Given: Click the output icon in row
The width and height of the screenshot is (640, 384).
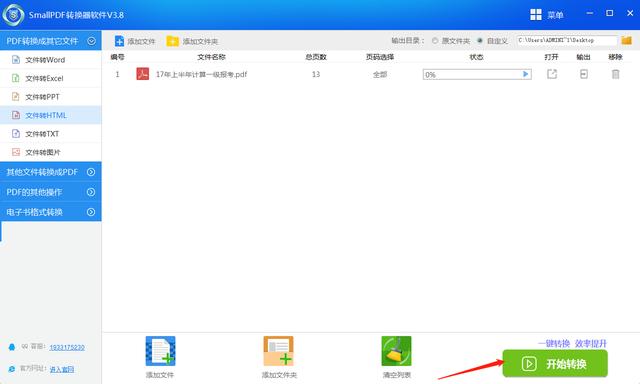Looking at the screenshot, I should 584,74.
